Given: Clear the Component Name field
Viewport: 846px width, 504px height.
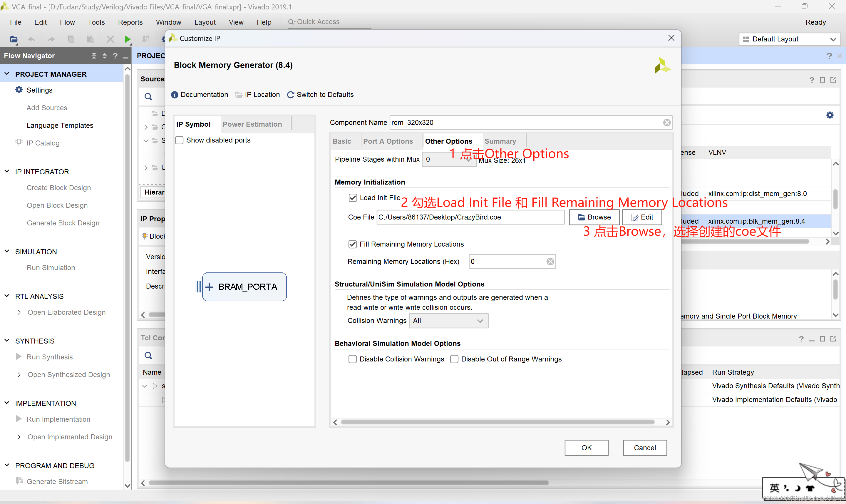Looking at the screenshot, I should [x=667, y=123].
